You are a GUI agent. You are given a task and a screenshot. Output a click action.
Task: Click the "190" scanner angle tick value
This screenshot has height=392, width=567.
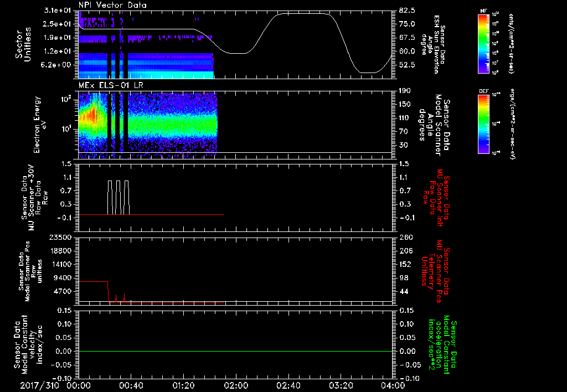coord(405,91)
